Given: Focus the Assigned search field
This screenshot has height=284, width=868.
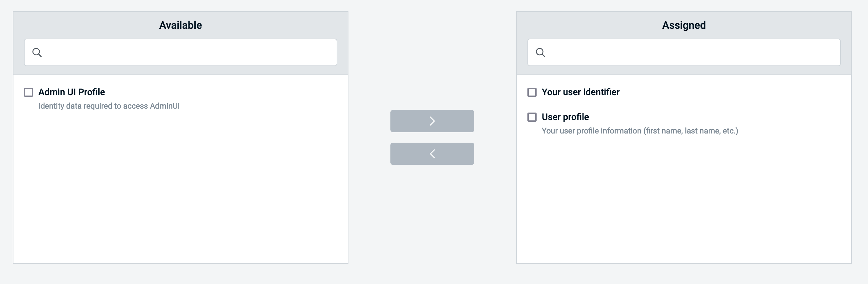Looking at the screenshot, I should coord(691,52).
